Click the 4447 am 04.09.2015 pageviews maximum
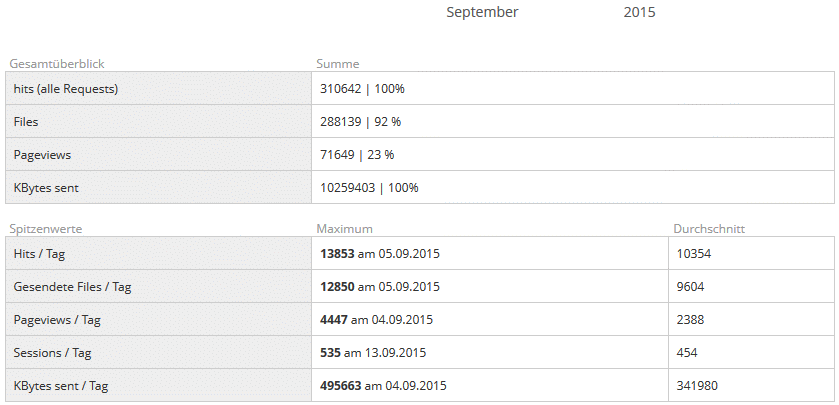 point(376,320)
